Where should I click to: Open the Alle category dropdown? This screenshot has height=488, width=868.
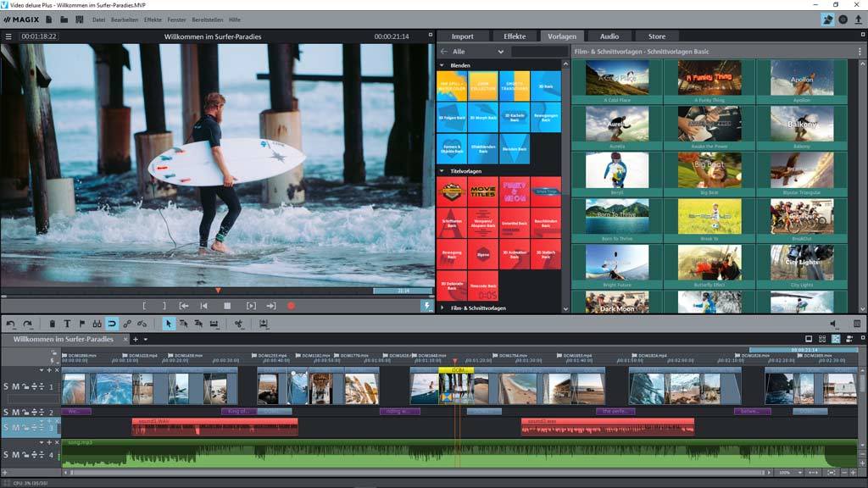coord(478,52)
